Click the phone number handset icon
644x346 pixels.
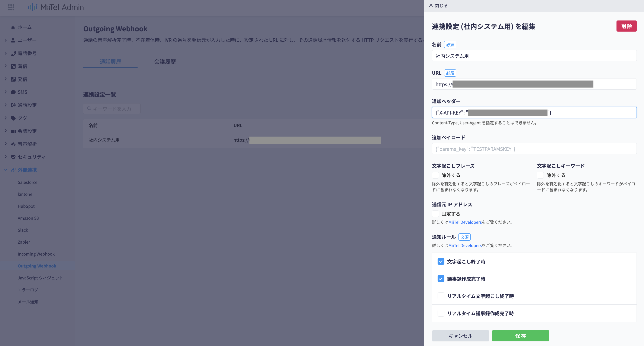(13, 53)
